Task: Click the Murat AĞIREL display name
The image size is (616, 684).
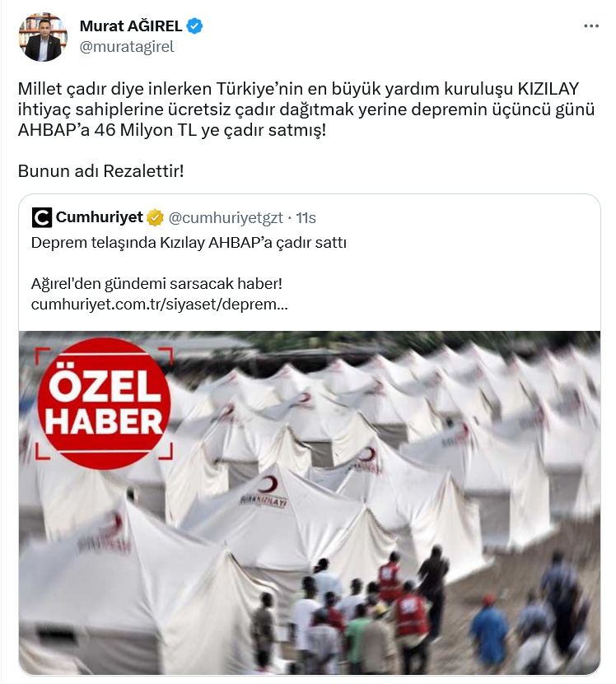Action: (x=131, y=26)
